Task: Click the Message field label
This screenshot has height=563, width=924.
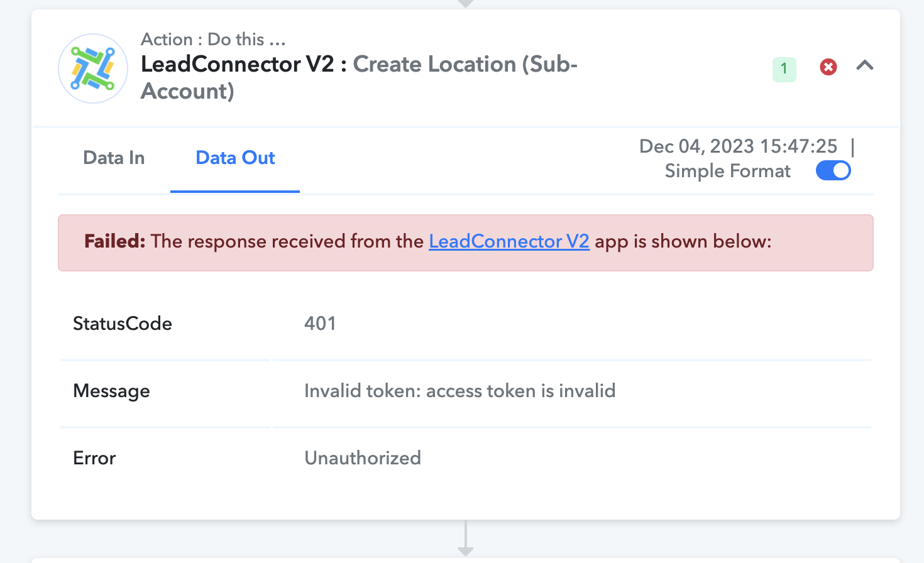Action: (x=111, y=391)
